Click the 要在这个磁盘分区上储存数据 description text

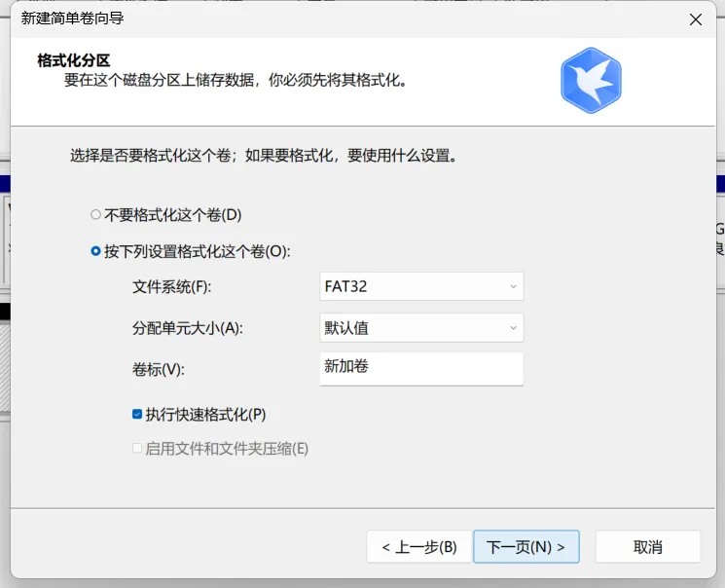(235, 80)
